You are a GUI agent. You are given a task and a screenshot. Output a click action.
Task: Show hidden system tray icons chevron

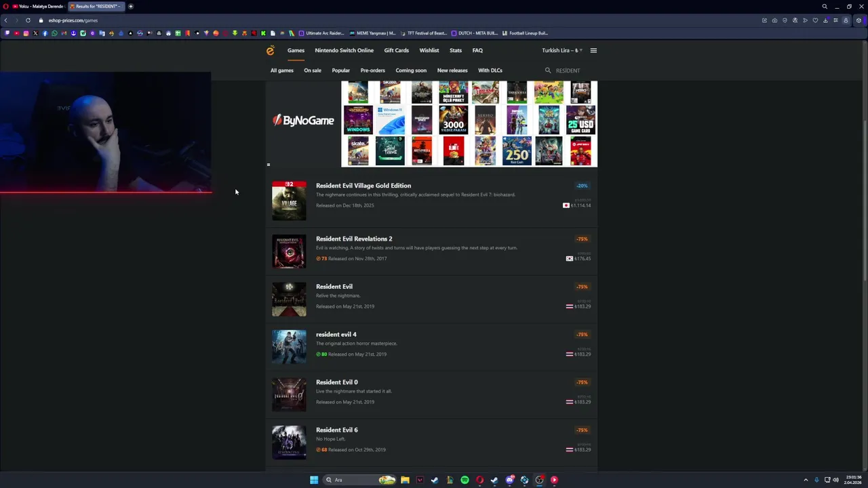point(806,480)
